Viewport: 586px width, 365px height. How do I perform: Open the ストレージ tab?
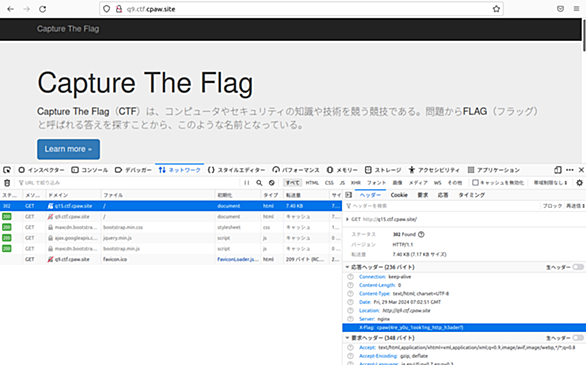pos(383,170)
